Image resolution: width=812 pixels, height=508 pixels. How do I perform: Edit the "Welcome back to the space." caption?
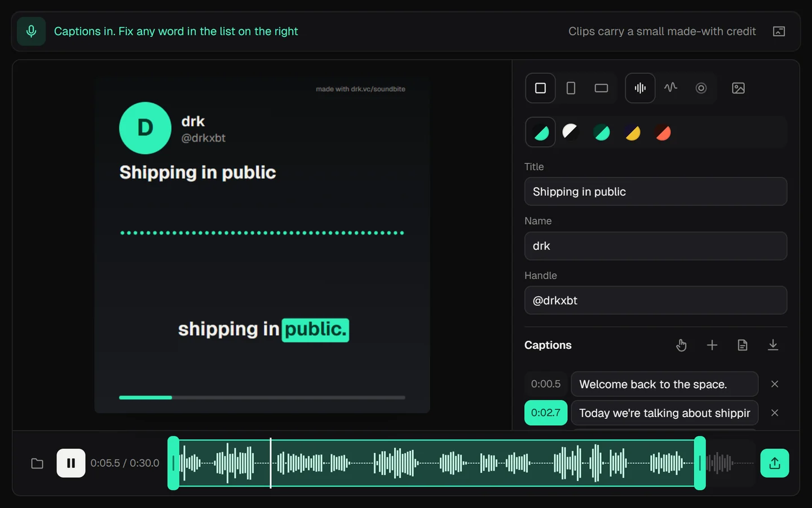(664, 384)
